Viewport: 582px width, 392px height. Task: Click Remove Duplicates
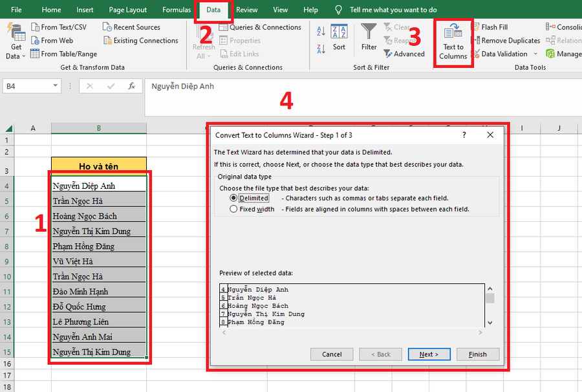pos(506,41)
